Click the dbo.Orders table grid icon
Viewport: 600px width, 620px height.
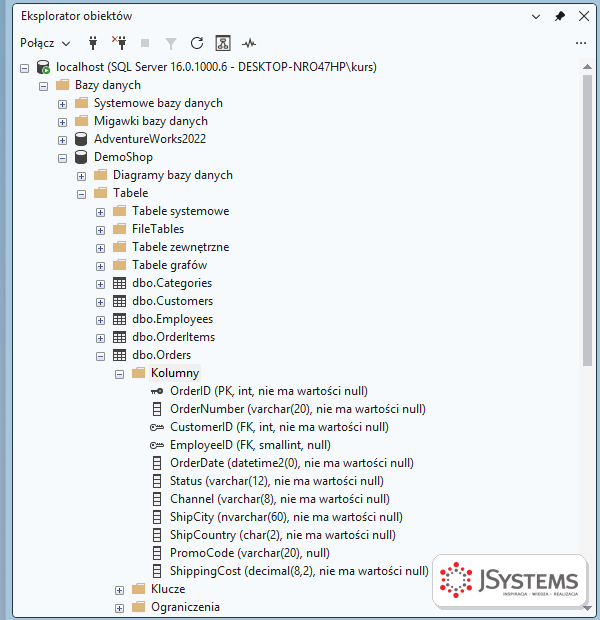119,355
